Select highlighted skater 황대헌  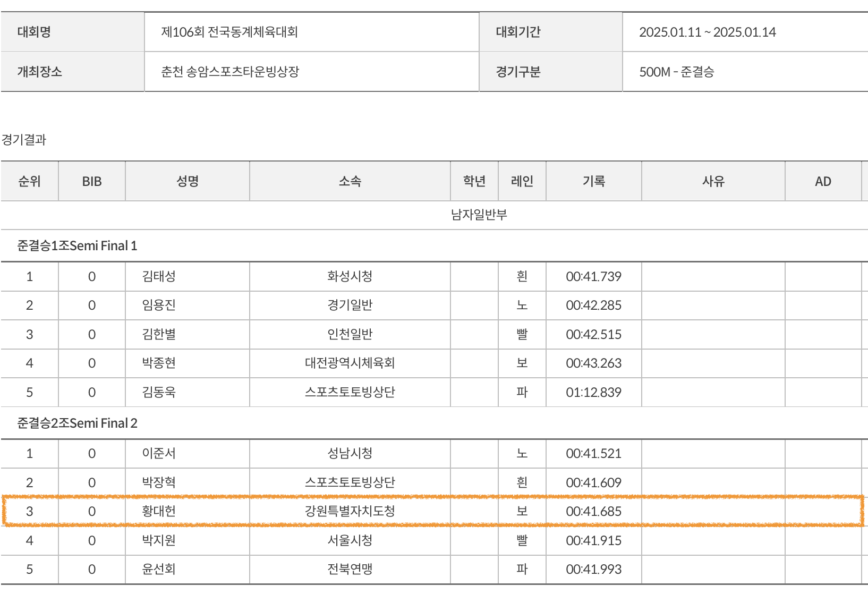pyautogui.click(x=159, y=511)
